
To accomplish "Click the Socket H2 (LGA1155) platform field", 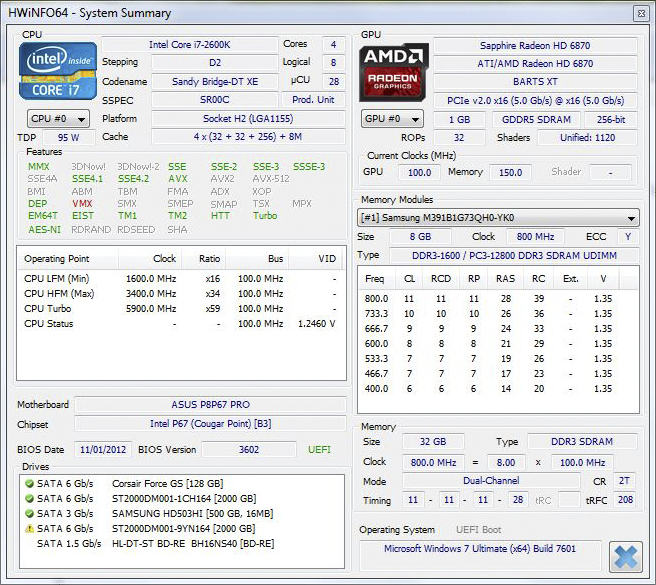I will click(248, 118).
